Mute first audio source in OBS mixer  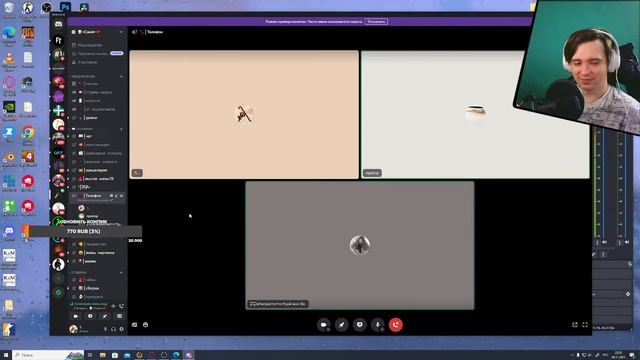click(x=604, y=242)
